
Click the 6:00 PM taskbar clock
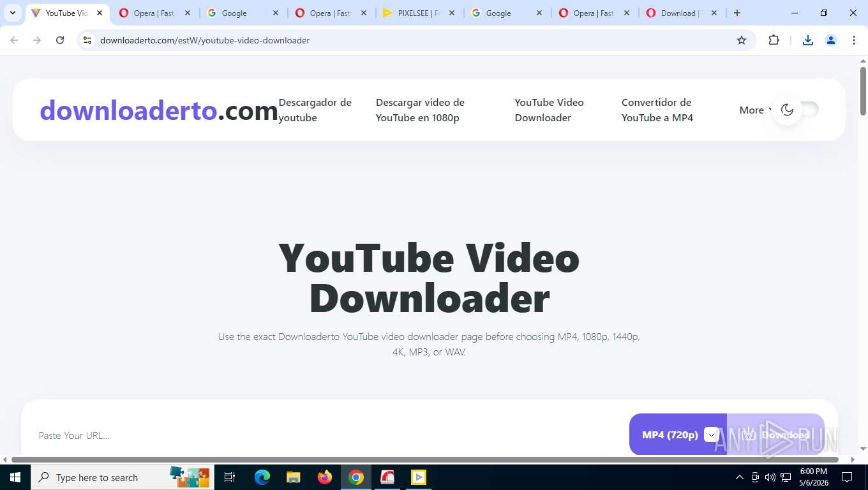813,477
